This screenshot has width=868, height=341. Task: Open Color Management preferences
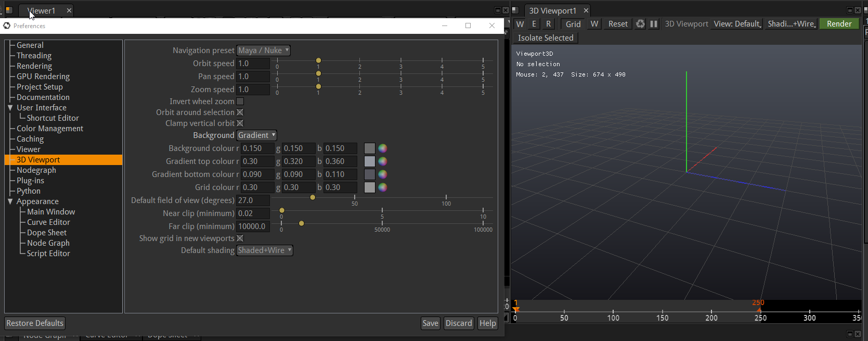tap(50, 129)
